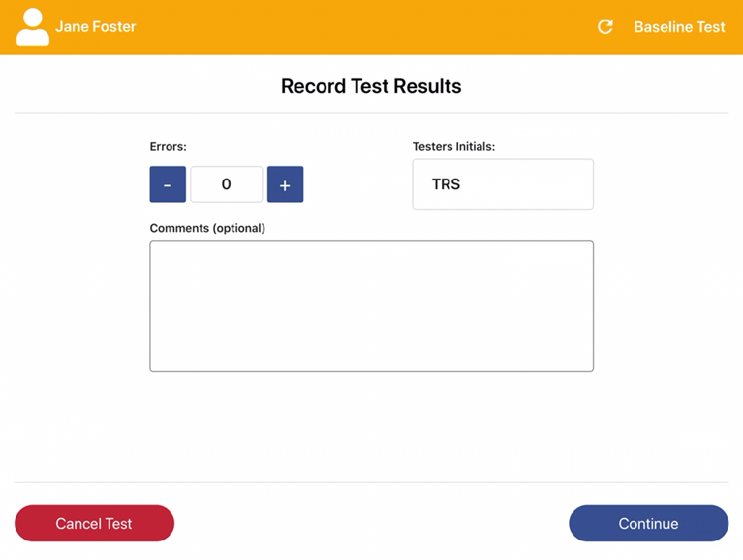
Task: Proceed past Record Test Results with Continue
Action: (x=649, y=523)
